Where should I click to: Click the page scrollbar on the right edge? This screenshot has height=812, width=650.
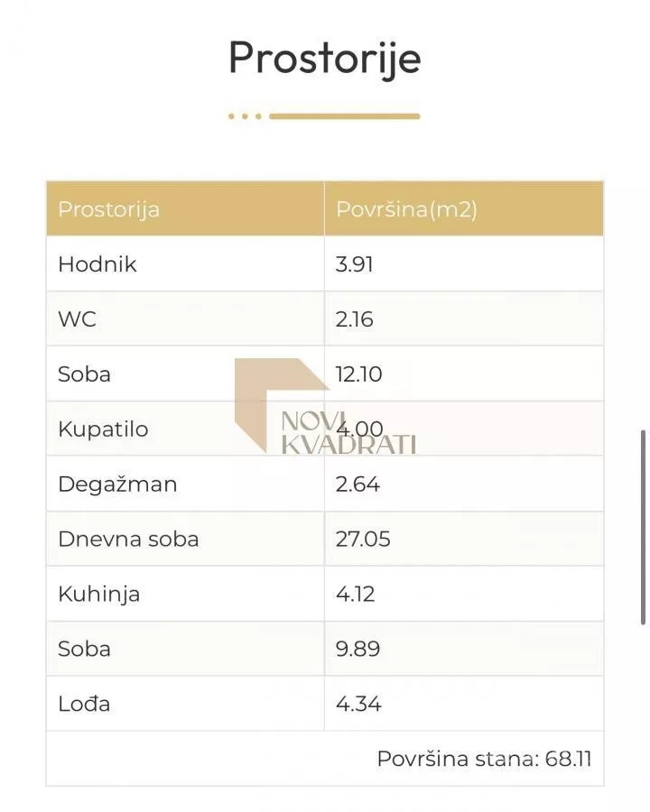(x=643, y=526)
